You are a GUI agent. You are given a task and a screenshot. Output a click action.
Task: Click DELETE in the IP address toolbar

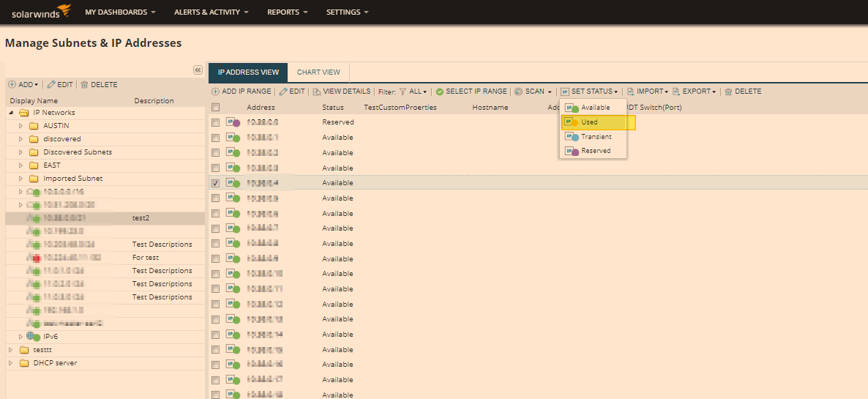point(743,92)
